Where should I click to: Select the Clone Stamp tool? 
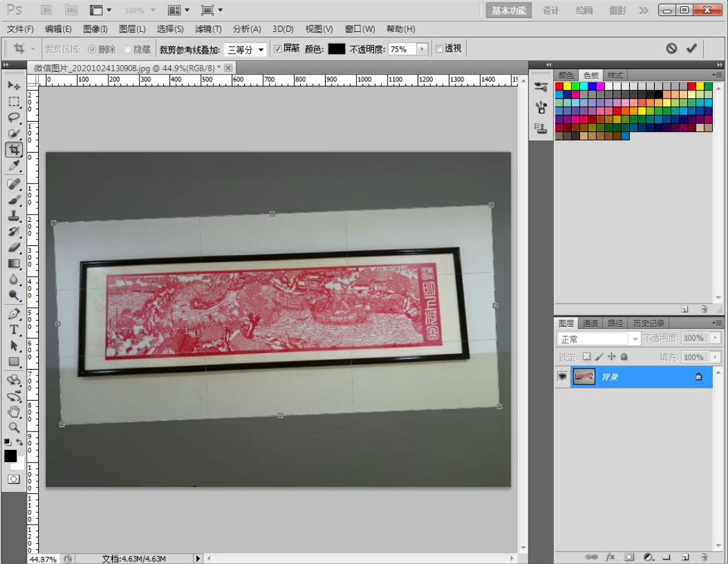tap(14, 216)
